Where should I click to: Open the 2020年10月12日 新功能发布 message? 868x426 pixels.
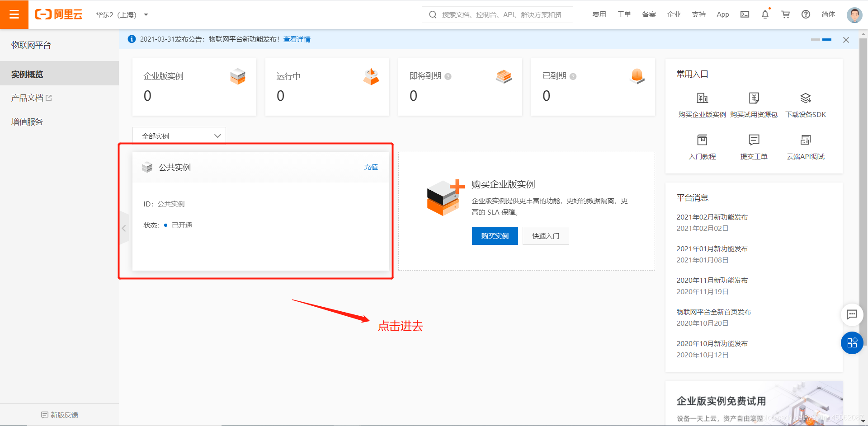[712, 344]
